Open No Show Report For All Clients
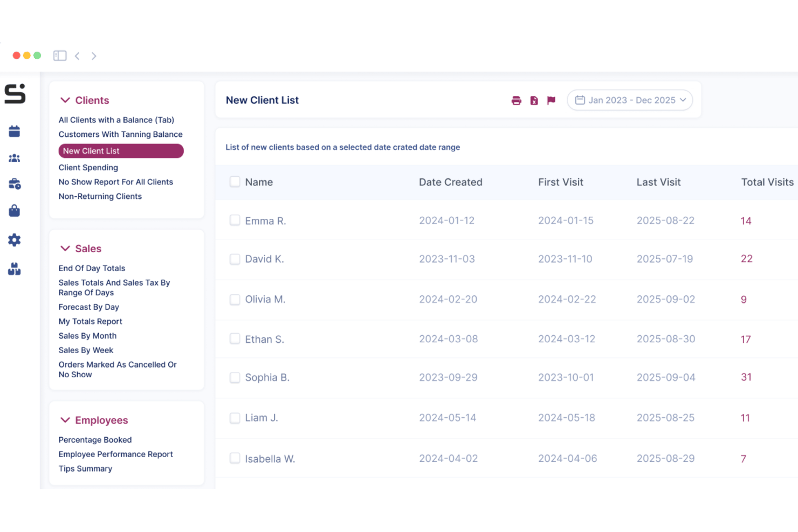Screen dimensions: 798x532 click(116, 182)
